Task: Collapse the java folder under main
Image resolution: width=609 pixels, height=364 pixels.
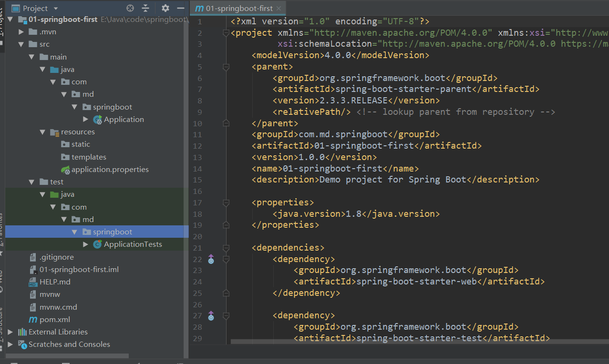Action: point(42,70)
